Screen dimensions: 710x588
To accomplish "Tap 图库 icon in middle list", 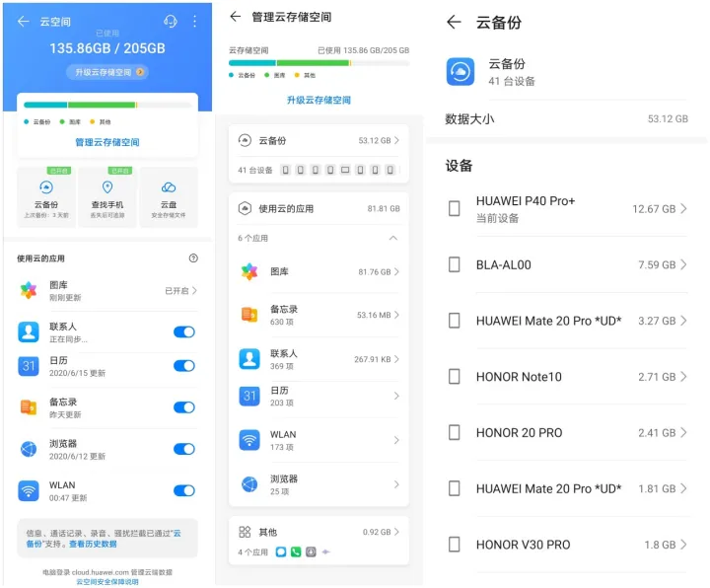I will [249, 272].
